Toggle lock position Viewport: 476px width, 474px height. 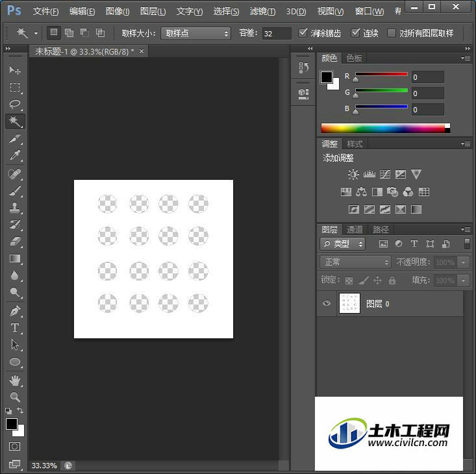[377, 280]
